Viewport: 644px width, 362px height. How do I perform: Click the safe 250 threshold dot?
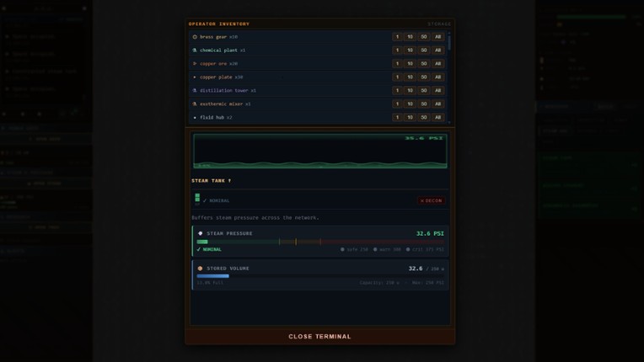click(342, 249)
